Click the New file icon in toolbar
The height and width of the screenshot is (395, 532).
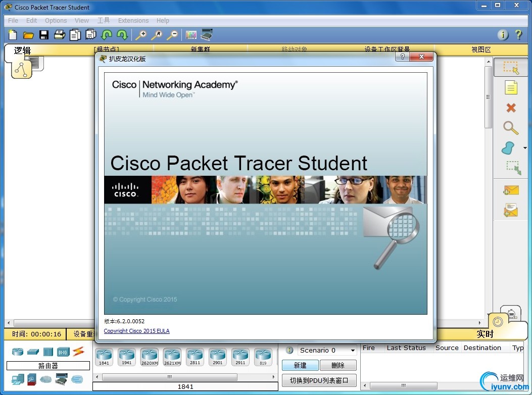pos(12,35)
